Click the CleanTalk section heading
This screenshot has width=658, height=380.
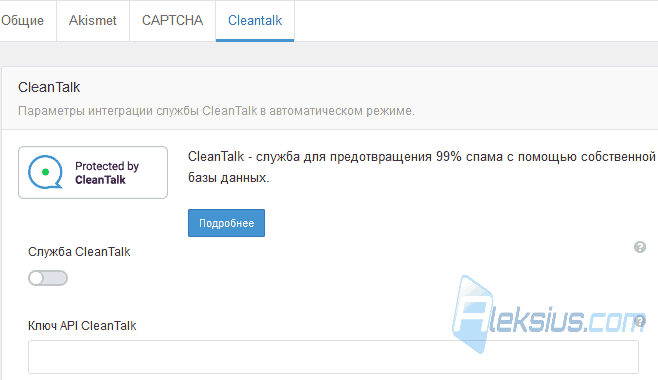point(49,87)
